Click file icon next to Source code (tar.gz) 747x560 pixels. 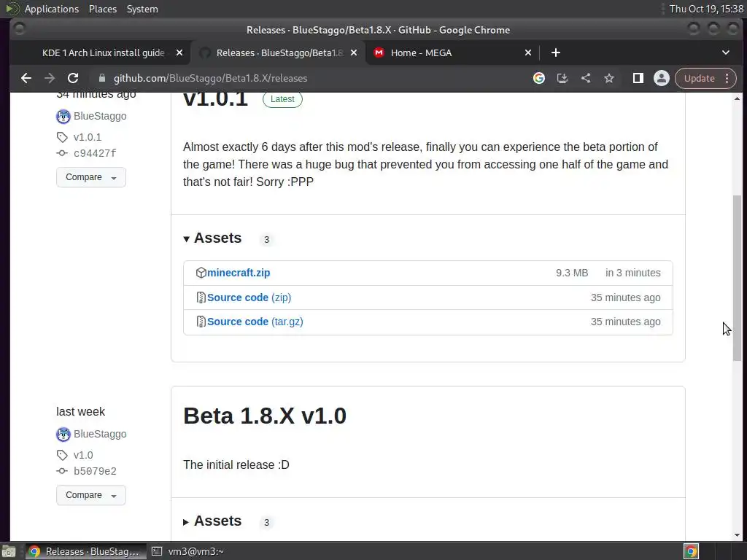pos(201,322)
